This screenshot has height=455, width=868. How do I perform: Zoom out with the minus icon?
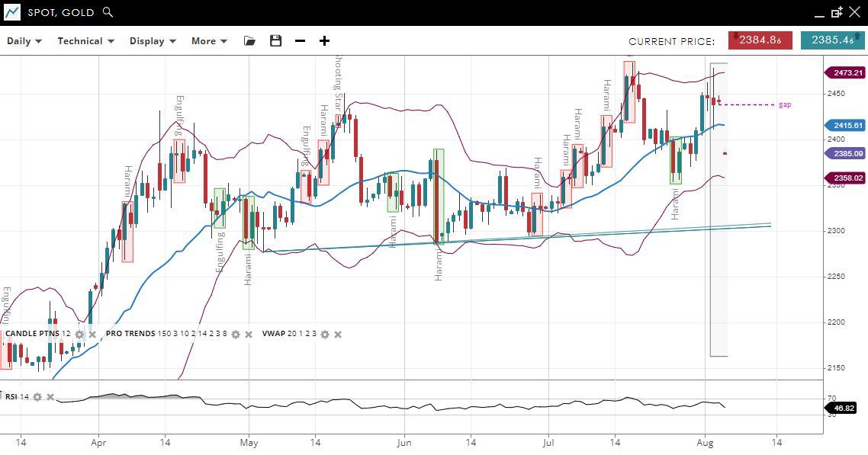[x=300, y=41]
